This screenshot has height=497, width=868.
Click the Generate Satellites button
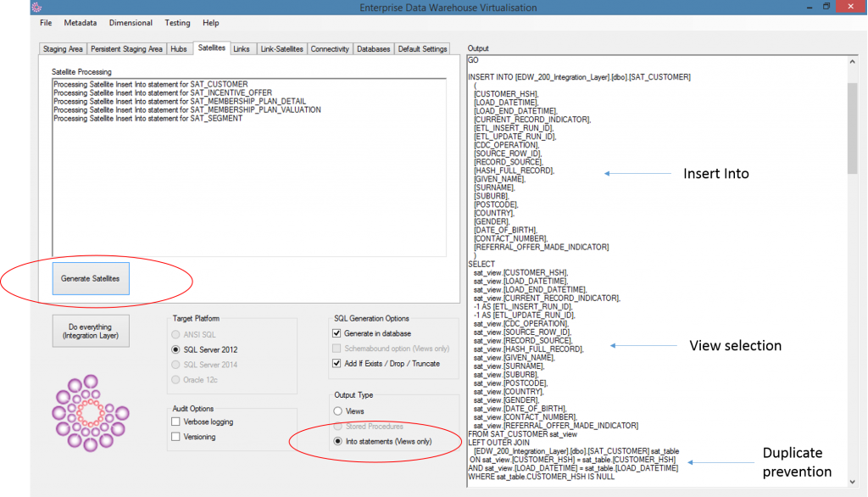[91, 279]
